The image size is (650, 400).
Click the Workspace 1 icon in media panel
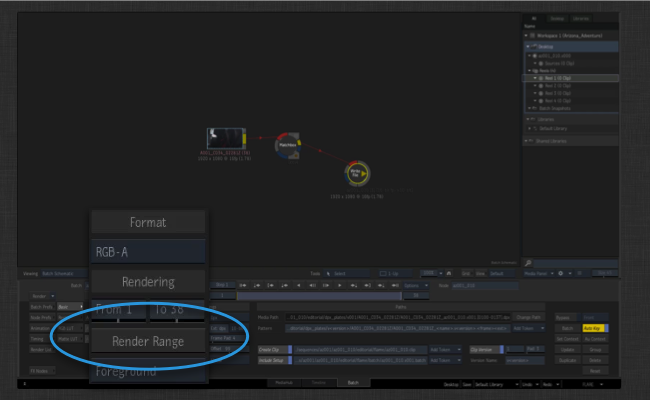[533, 36]
